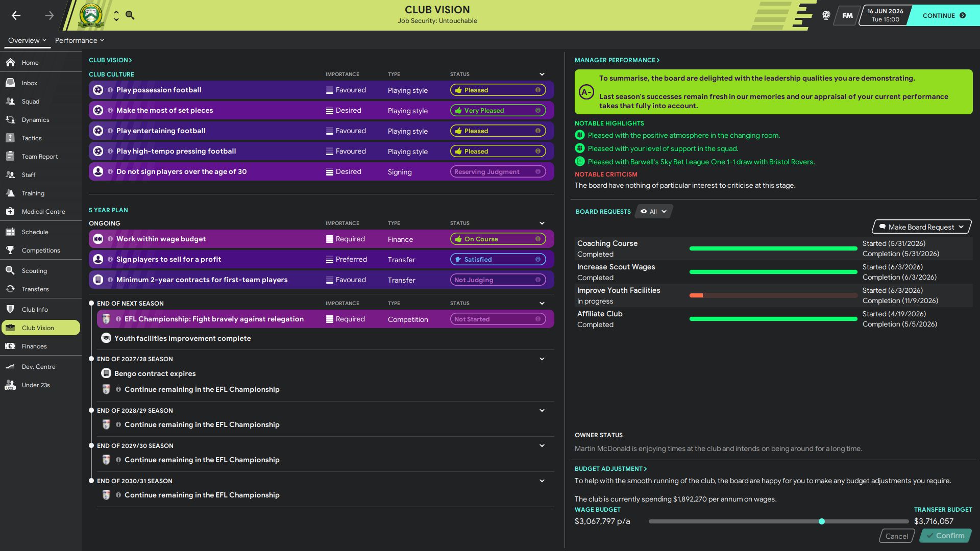Open Scouting from the sidebar
Viewport: 980px width, 551px height.
tap(41, 270)
